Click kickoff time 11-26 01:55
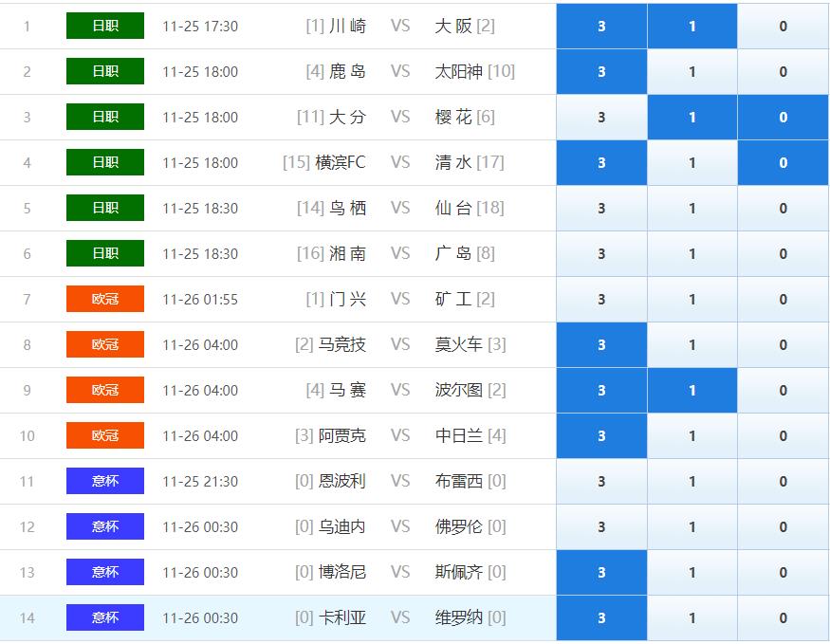 click(x=200, y=300)
